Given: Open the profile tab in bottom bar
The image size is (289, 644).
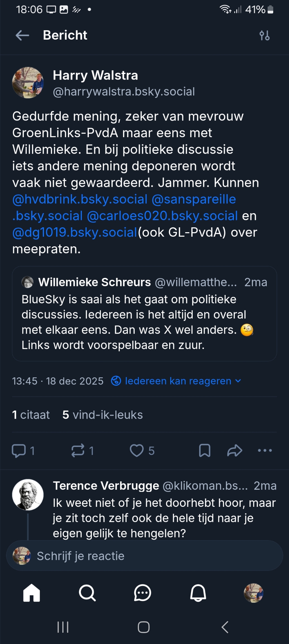Looking at the screenshot, I should [x=254, y=593].
